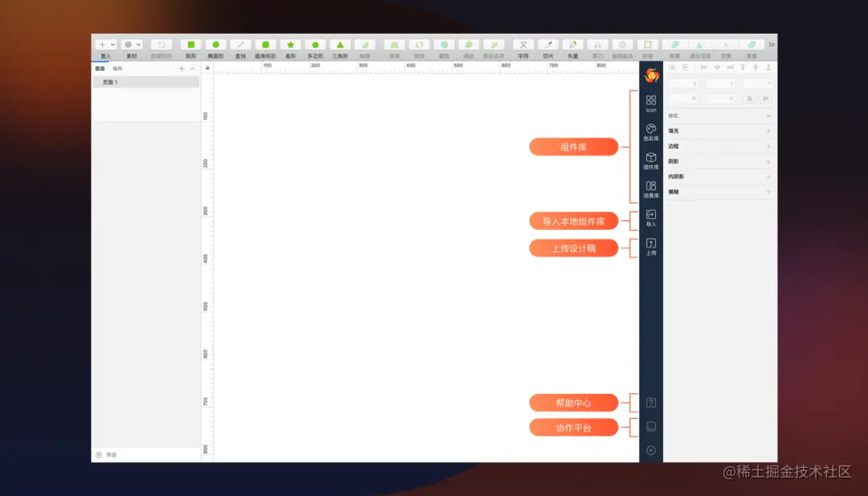Viewport: 868px width, 496px height.
Task: Click the H height field
Action: pos(720,99)
